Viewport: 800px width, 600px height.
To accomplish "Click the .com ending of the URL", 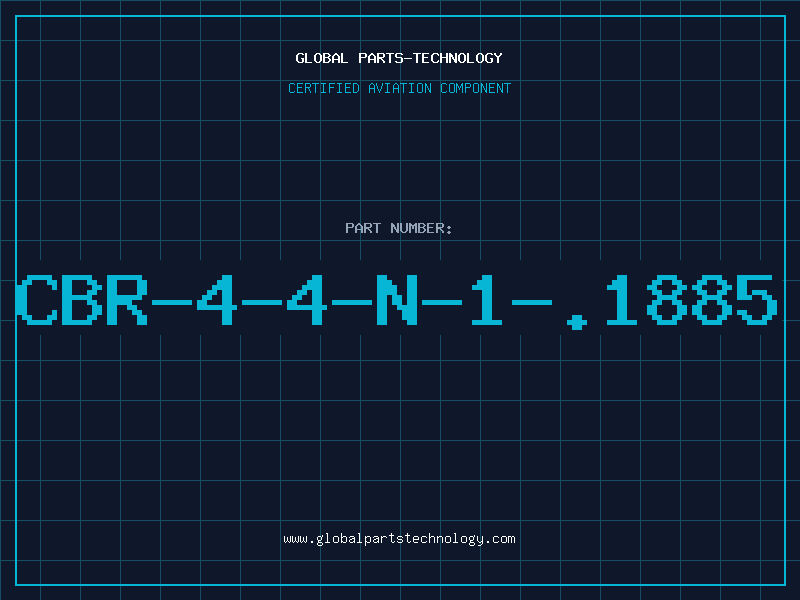I will pyautogui.click(x=499, y=539).
